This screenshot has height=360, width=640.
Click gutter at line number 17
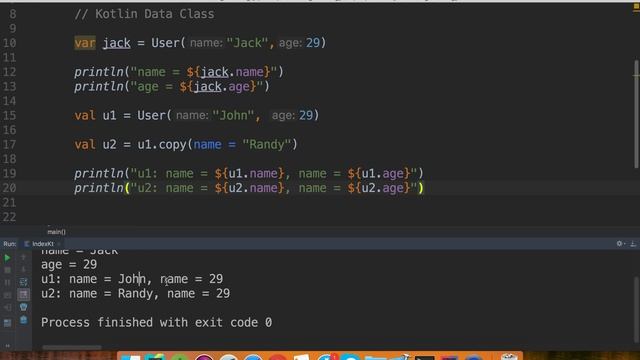pos(9,144)
